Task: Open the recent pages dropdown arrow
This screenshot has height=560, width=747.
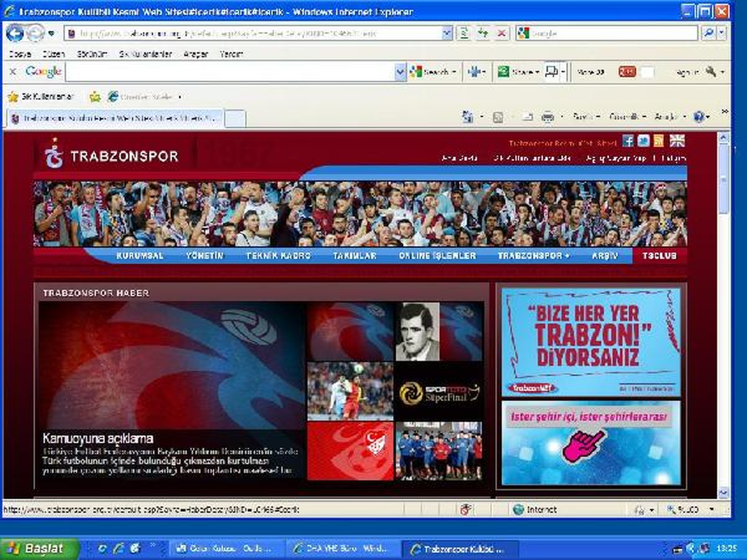Action: (51, 33)
